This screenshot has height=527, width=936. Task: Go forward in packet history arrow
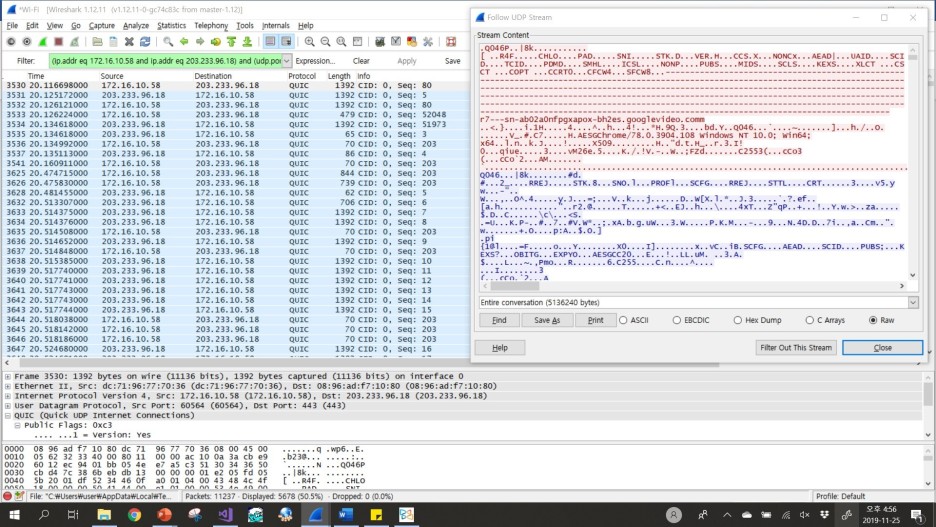pyautogui.click(x=200, y=42)
